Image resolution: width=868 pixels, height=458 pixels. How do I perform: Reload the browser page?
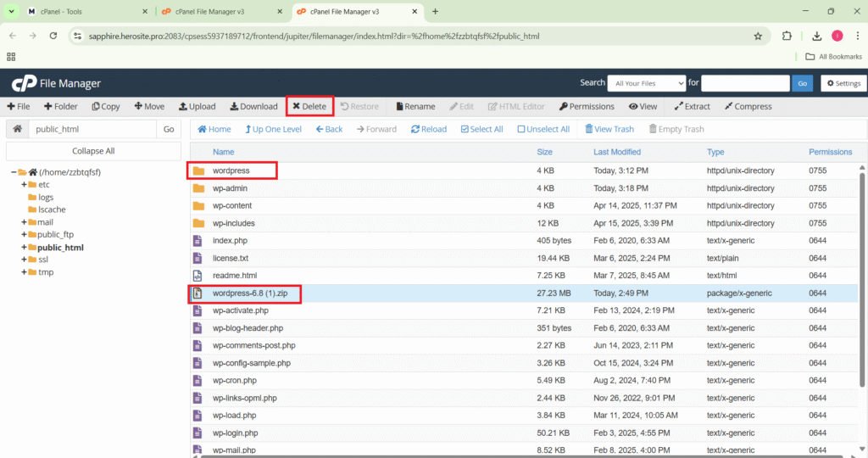[x=53, y=36]
